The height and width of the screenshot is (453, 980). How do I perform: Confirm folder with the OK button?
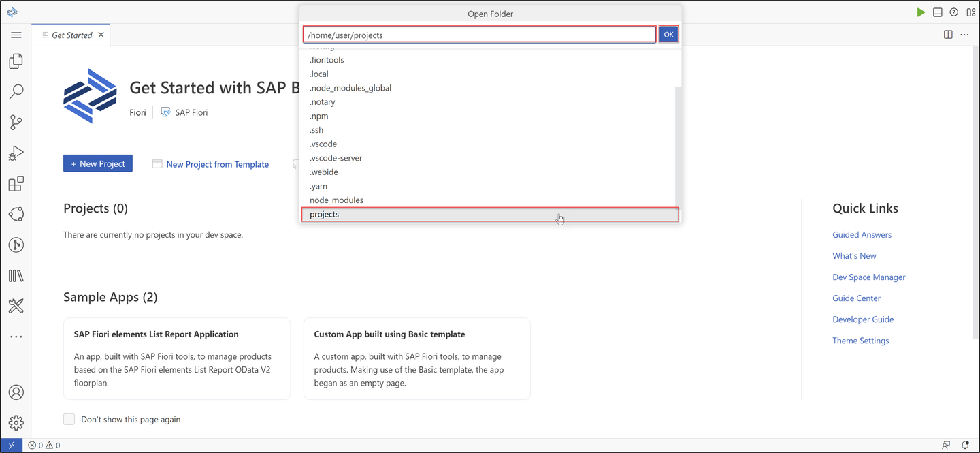(668, 35)
